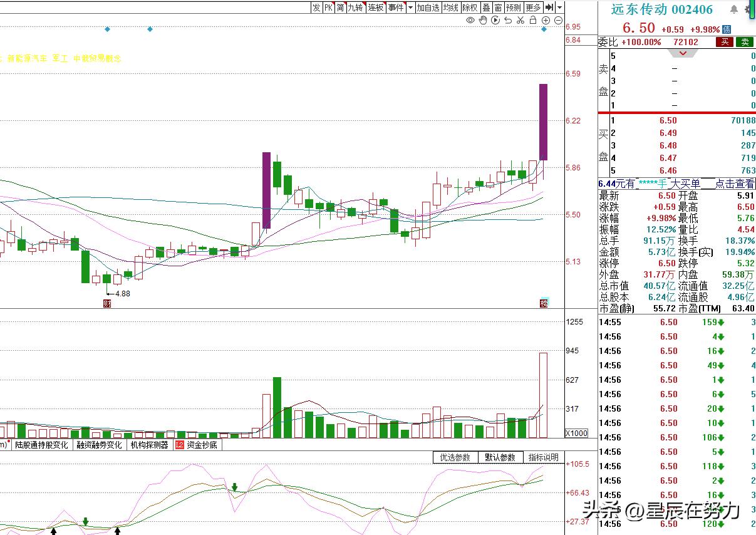Select buy level 2 price 6.49

coord(668,133)
